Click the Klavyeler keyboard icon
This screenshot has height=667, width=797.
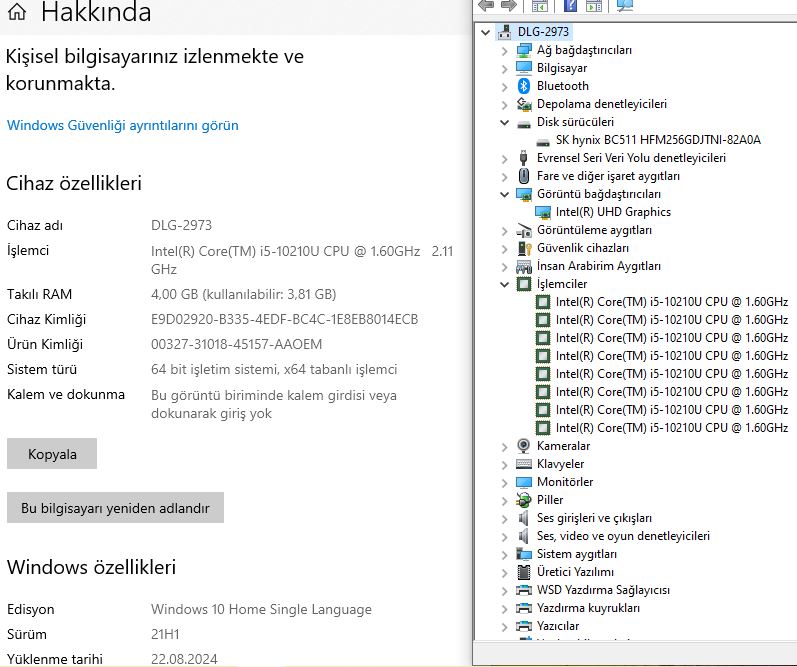click(524, 464)
